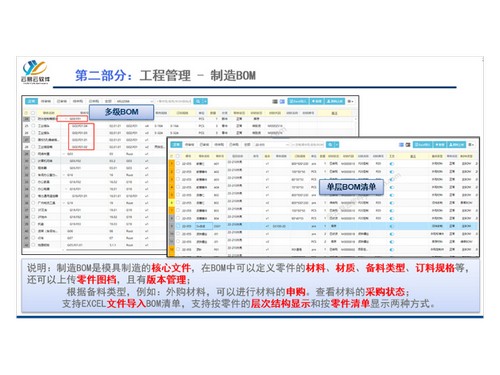Select grid view icon in single-level BOM window
The height and width of the screenshot is (375, 500).
pyautogui.click(x=408, y=145)
